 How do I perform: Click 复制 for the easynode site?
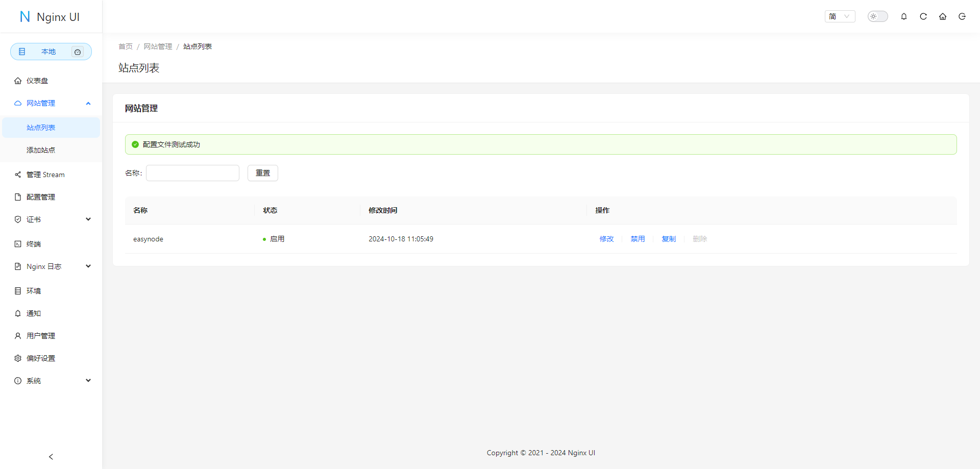click(x=669, y=239)
